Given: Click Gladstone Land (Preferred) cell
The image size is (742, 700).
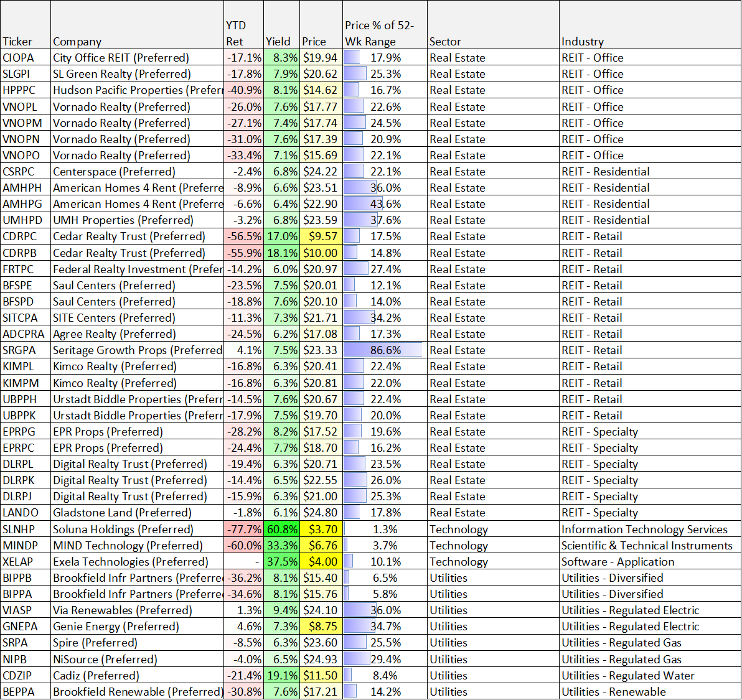Looking at the screenshot, I should (x=137, y=512).
